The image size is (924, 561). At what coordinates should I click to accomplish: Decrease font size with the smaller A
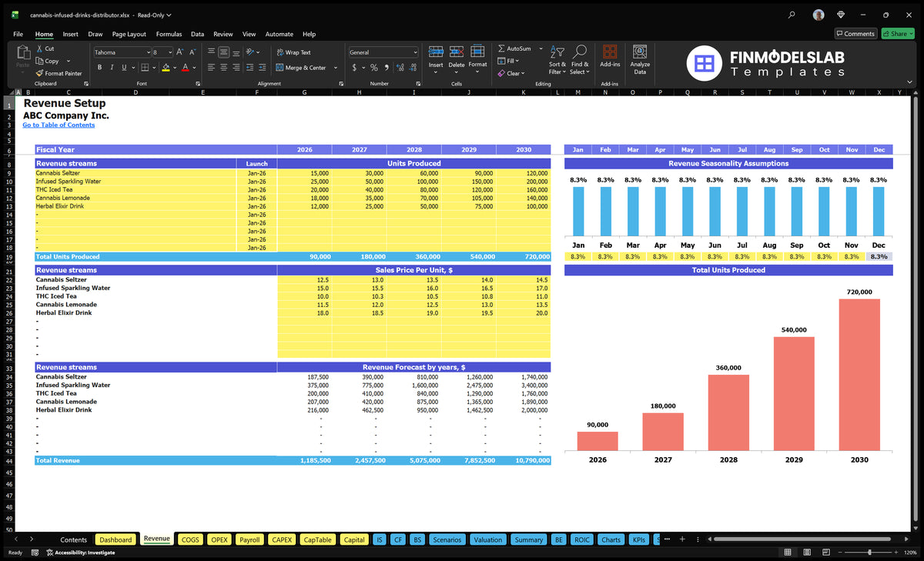point(192,52)
